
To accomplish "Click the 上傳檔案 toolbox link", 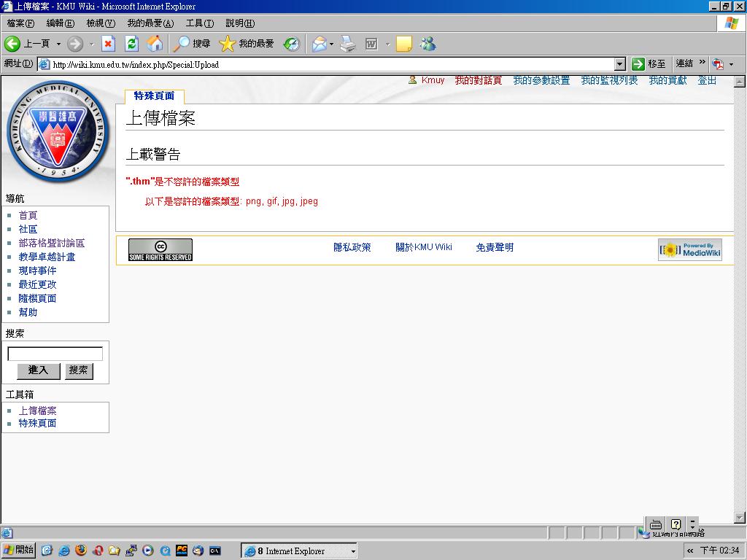I will click(x=37, y=411).
